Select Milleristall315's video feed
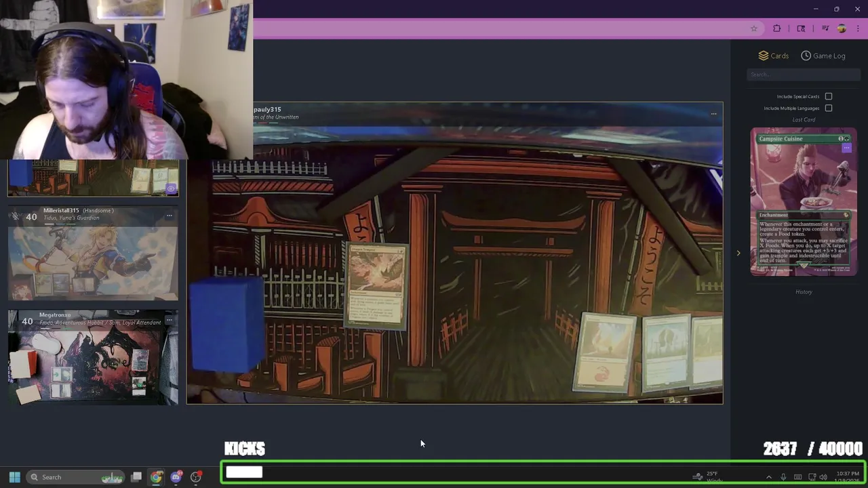868x488 pixels. 93,253
